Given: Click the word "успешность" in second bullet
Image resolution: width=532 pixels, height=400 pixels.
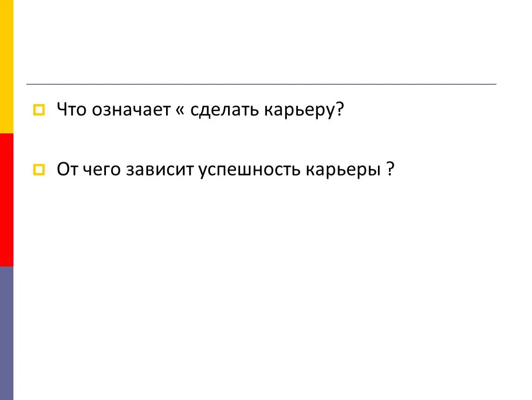Looking at the screenshot, I should coord(249,170).
